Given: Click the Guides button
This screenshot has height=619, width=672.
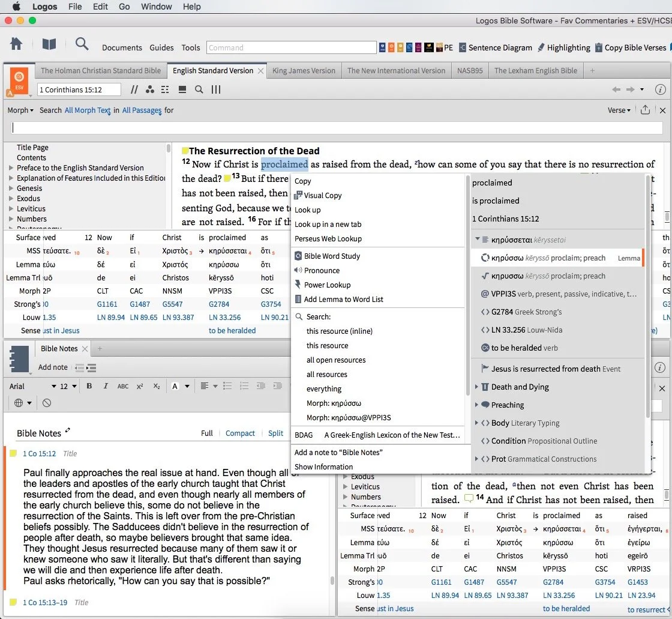Looking at the screenshot, I should pos(161,47).
